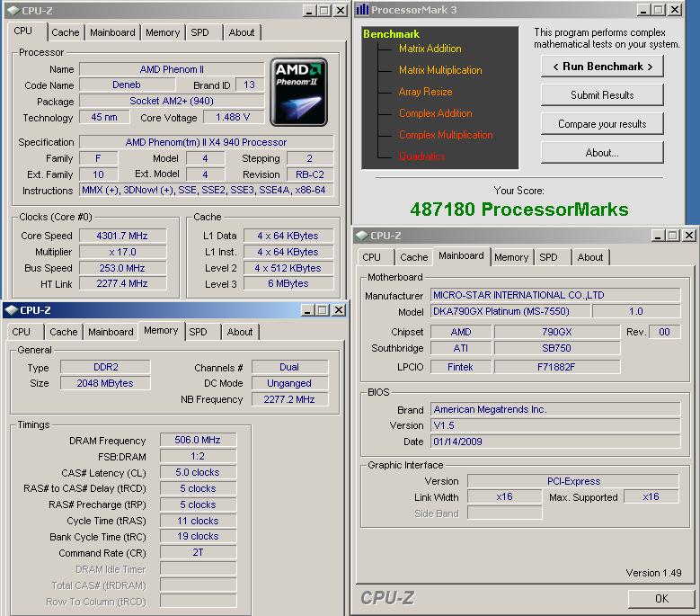Click the Benchmark tree root label

[391, 34]
